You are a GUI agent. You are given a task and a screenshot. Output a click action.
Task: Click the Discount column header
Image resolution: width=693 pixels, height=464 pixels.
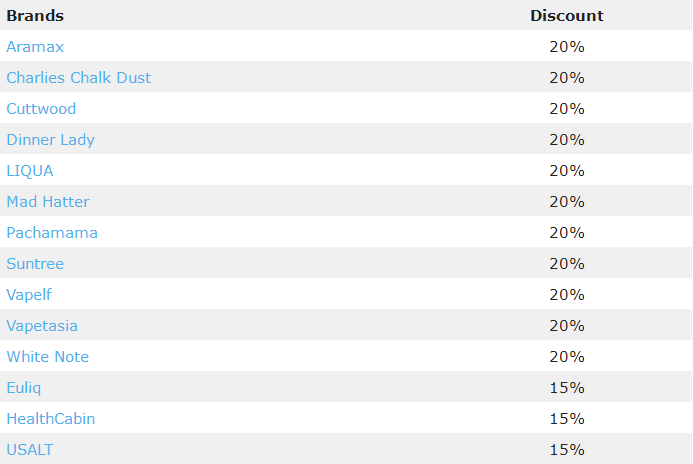[567, 16]
